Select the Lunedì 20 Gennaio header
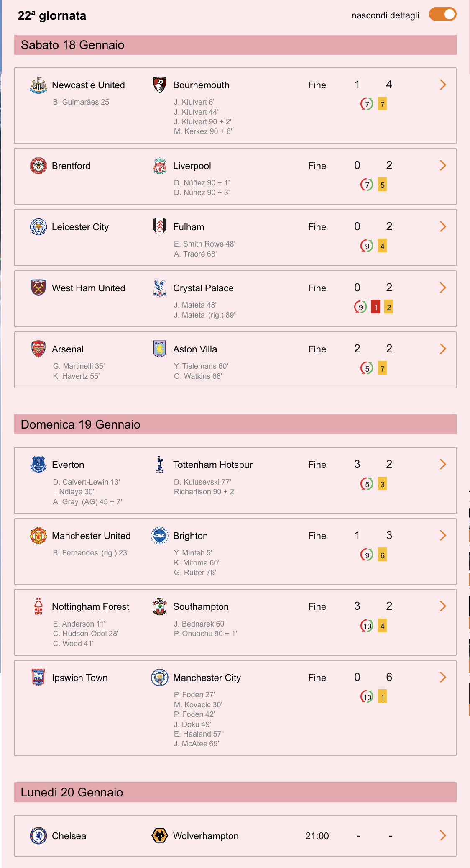 coord(235,792)
